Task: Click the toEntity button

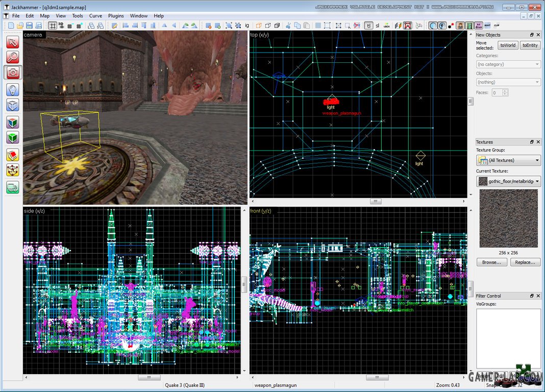Action: coord(530,45)
